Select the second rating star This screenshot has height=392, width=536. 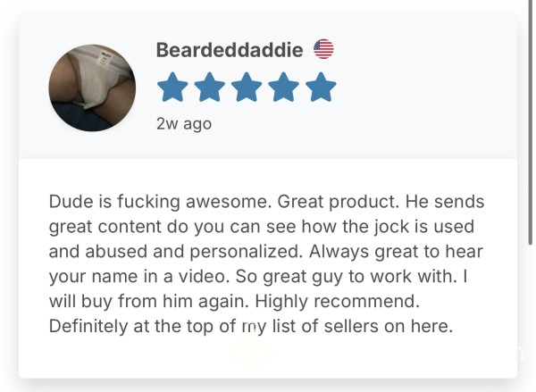pos(210,88)
